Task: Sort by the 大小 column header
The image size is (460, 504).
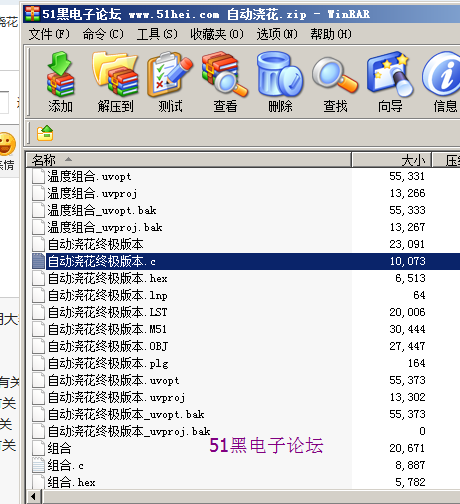Action: point(392,160)
